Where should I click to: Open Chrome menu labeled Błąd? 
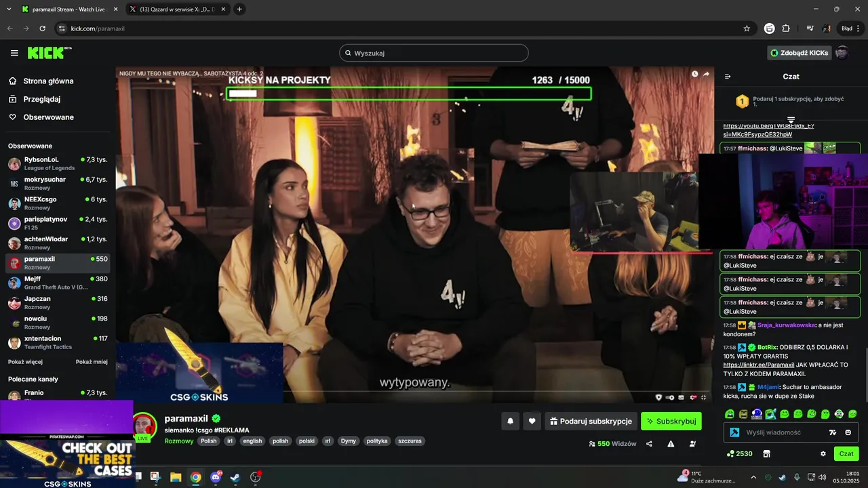click(850, 28)
